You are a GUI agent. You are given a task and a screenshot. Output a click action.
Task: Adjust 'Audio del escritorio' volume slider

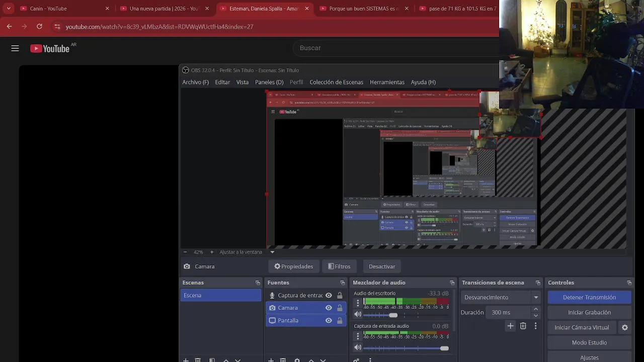(406, 315)
